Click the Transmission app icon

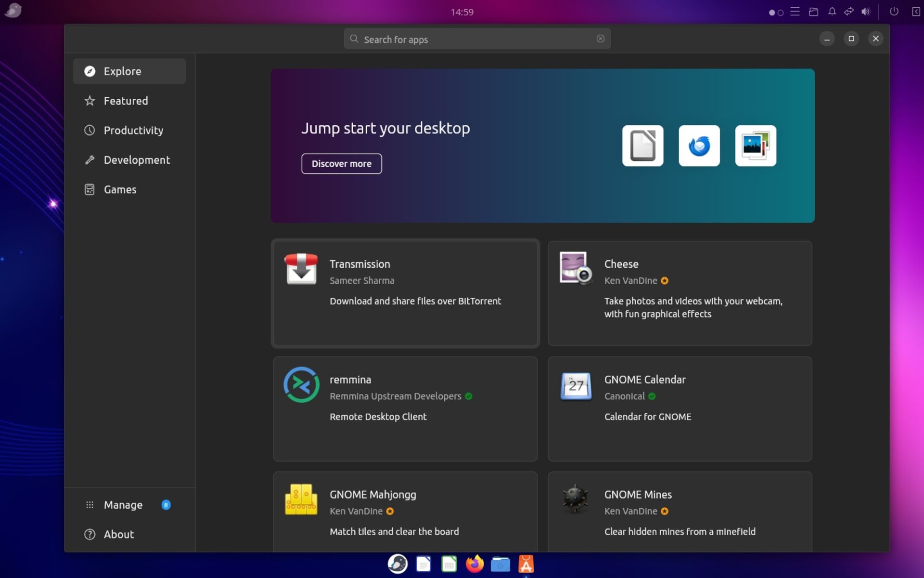[x=301, y=269]
